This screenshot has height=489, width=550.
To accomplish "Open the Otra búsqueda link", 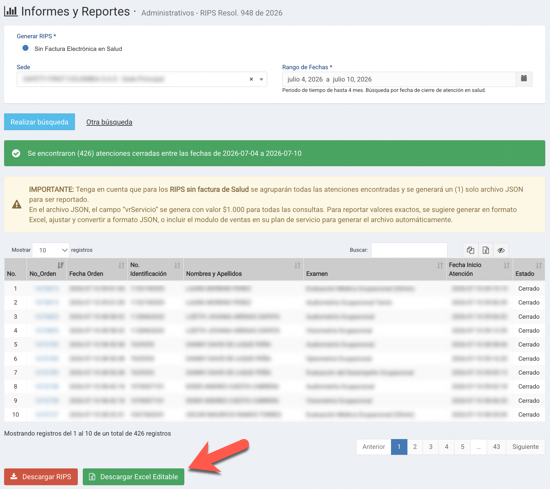I will (109, 122).
